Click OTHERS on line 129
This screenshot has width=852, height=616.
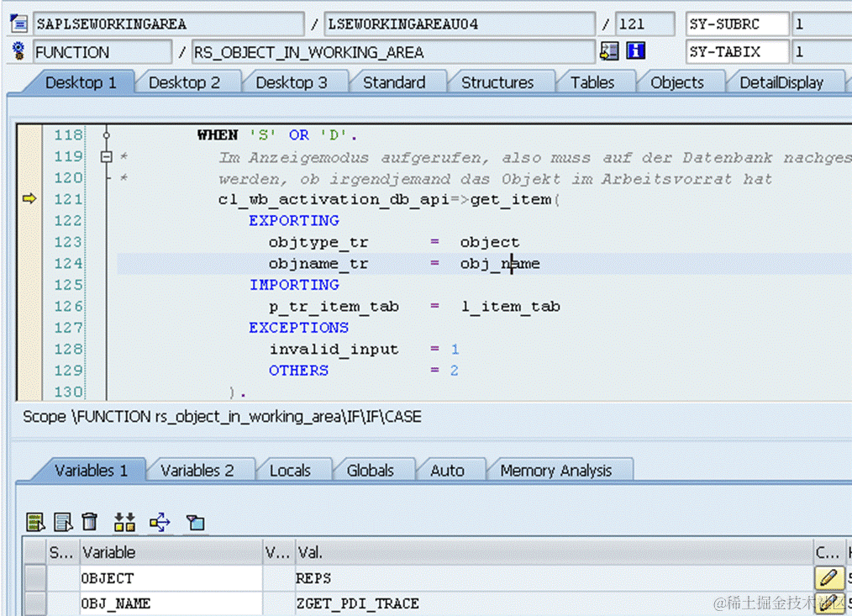299,371
